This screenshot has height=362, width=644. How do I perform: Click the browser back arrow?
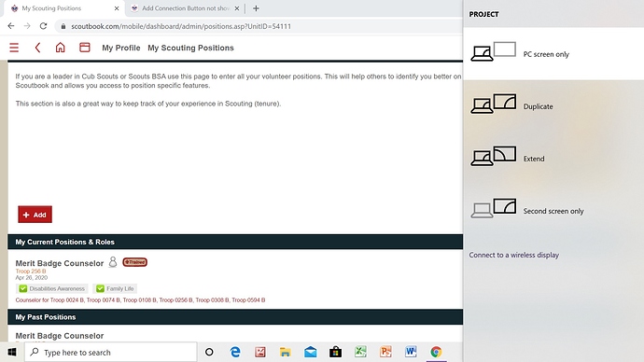(x=11, y=26)
